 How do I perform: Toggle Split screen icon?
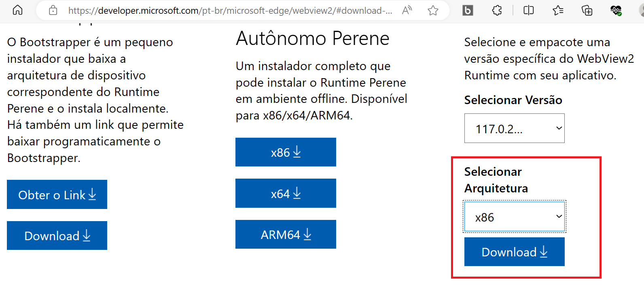click(x=529, y=10)
